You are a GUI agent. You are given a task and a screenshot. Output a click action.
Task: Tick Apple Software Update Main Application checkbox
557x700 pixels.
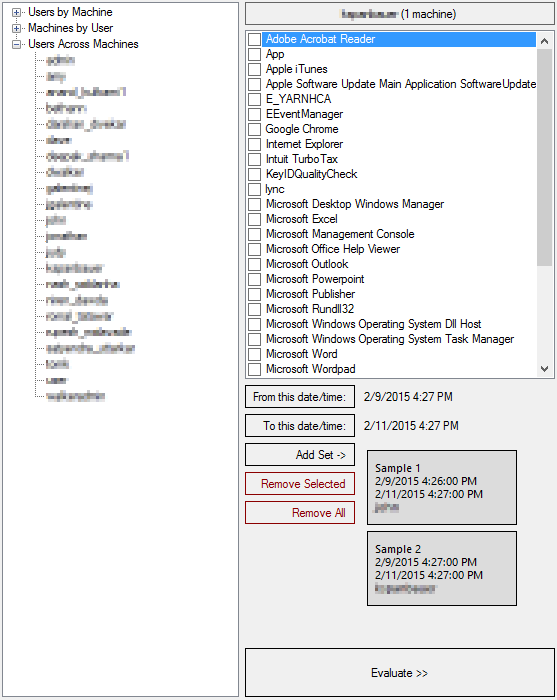(x=254, y=84)
